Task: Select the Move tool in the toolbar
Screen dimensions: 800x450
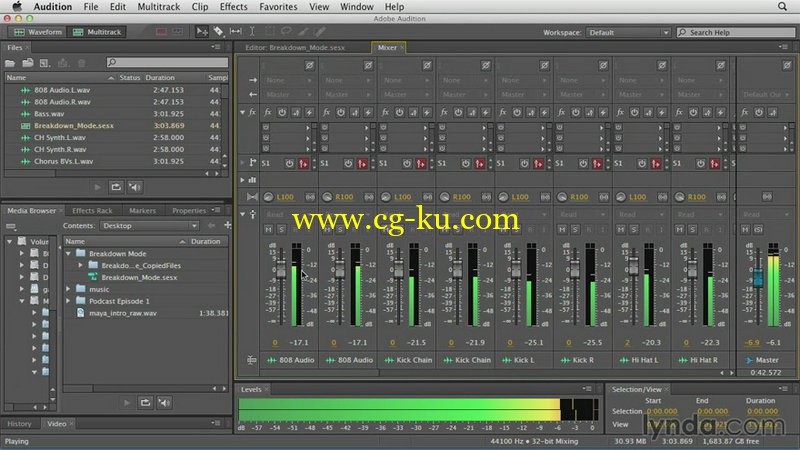Action: [x=202, y=32]
